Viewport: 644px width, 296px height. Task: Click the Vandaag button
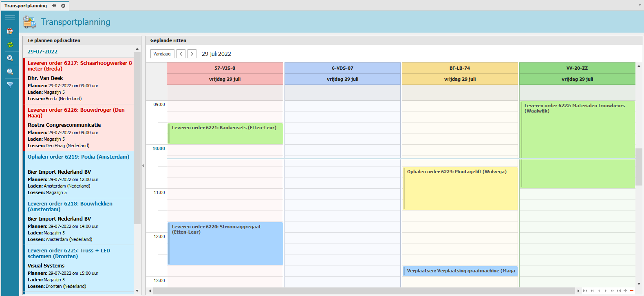point(162,54)
